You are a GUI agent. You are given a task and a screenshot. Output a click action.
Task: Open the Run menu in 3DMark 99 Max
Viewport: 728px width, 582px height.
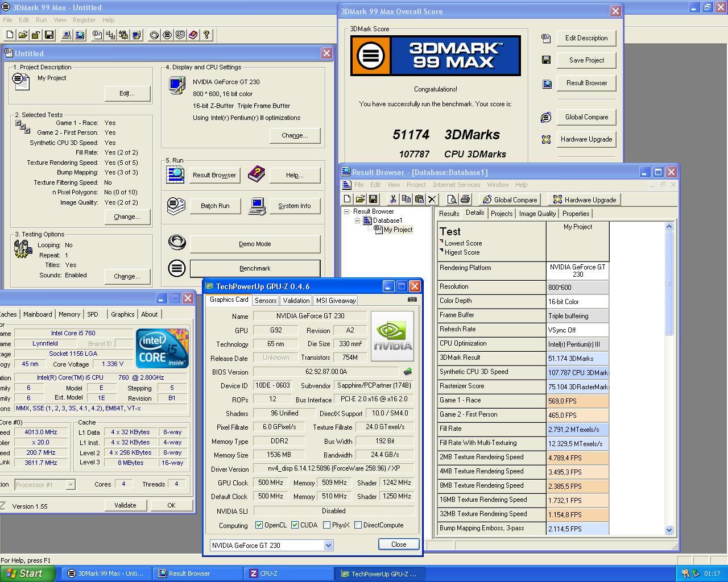41,20
